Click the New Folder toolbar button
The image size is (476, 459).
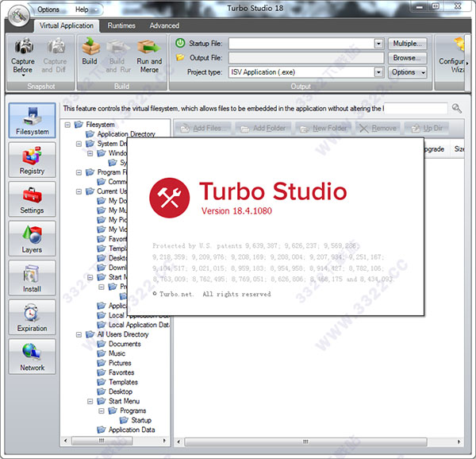(x=324, y=128)
